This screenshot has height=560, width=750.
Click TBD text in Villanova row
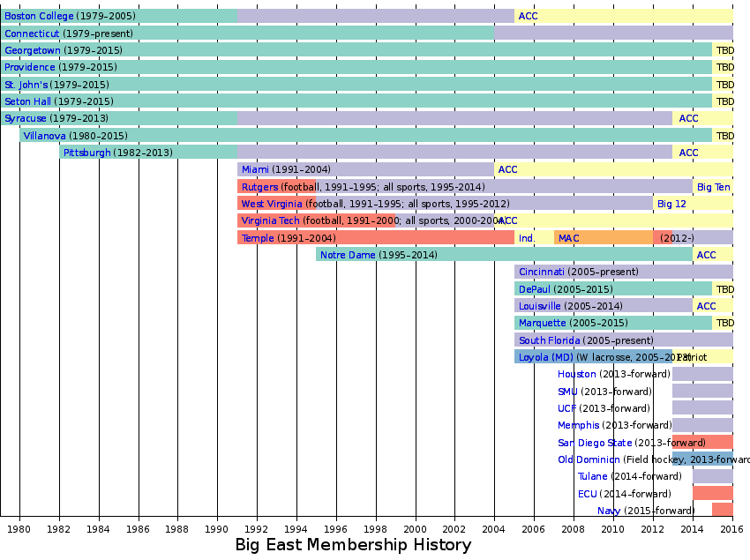(x=724, y=136)
